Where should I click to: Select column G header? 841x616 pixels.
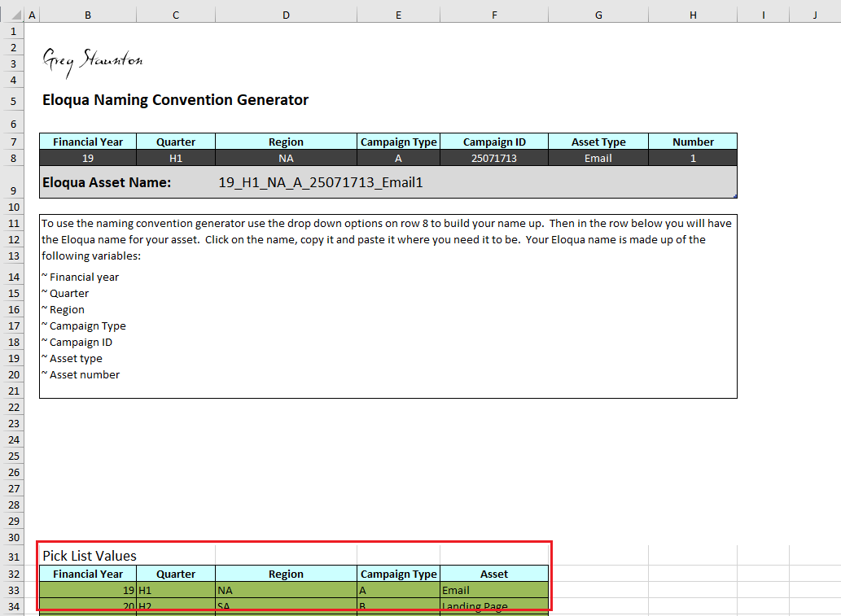[x=598, y=15]
